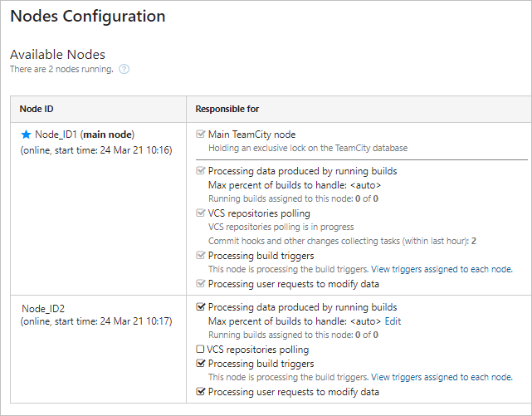532x416 pixels.
Task: Click Node_ID1 'Running builds assigned to this node' line
Action: (293, 198)
